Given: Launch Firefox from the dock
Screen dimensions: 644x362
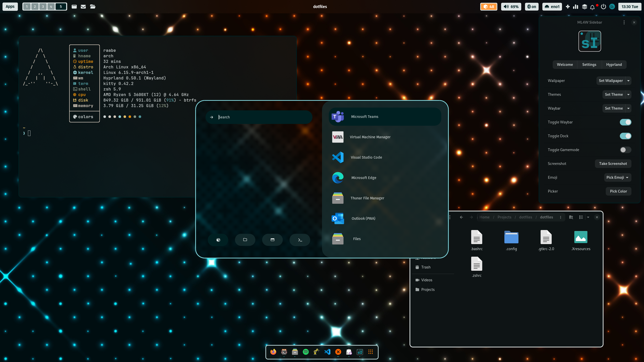Looking at the screenshot, I should (x=273, y=352).
